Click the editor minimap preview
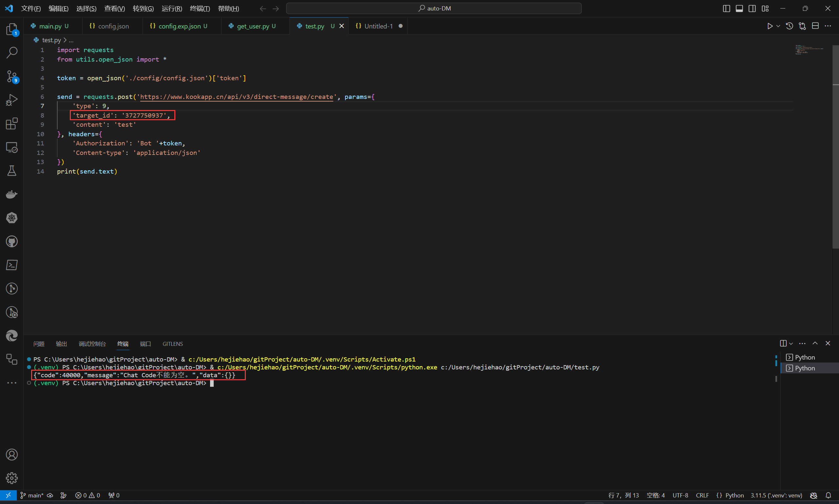The image size is (839, 504). (810, 50)
